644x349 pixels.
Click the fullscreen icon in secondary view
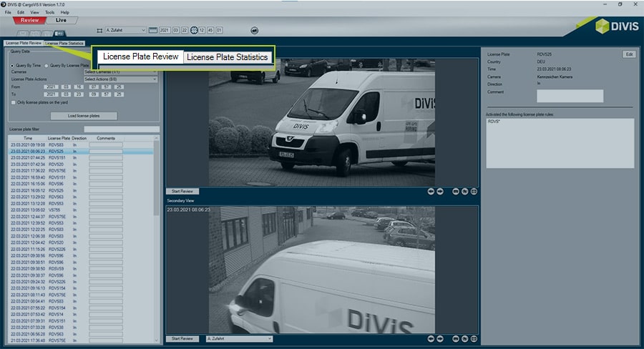tap(474, 339)
